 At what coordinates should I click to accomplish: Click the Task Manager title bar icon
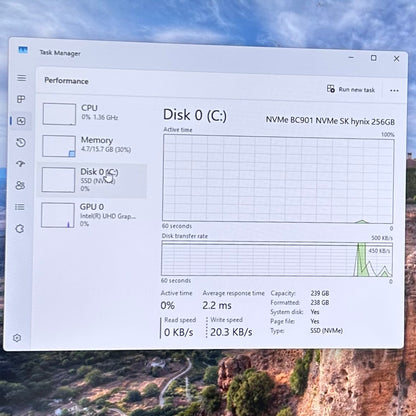(x=23, y=50)
